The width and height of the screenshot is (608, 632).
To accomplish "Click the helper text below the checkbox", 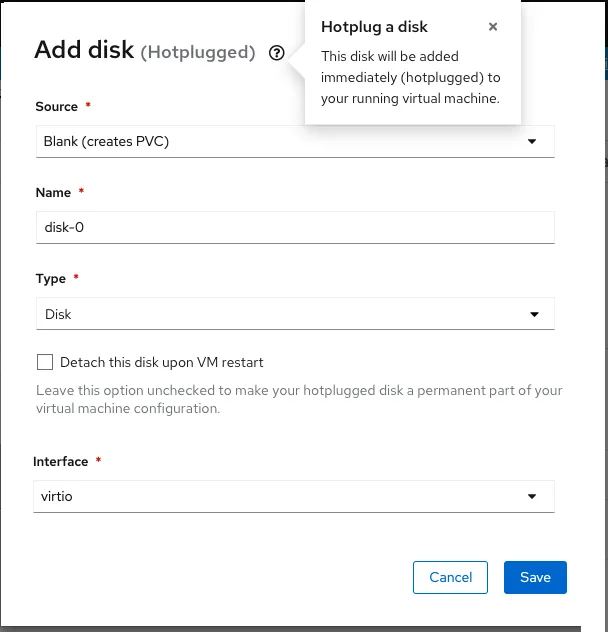I will pyautogui.click(x=298, y=399).
